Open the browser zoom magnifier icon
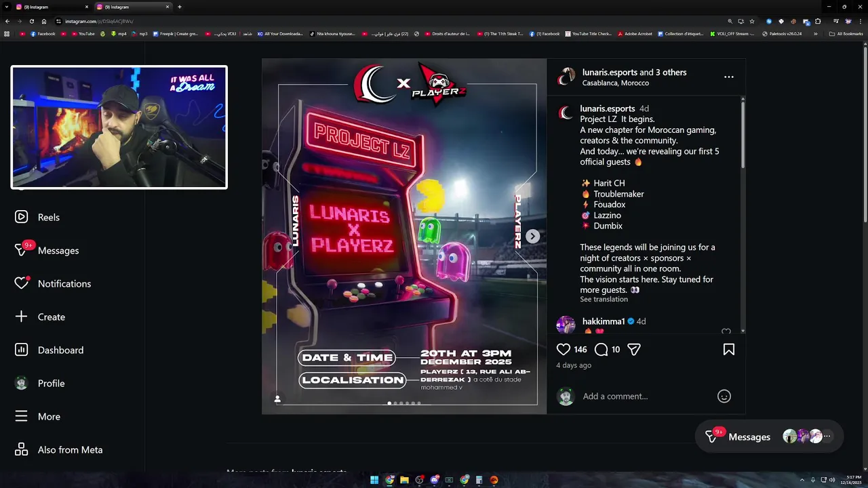The image size is (868, 488). pos(730,21)
